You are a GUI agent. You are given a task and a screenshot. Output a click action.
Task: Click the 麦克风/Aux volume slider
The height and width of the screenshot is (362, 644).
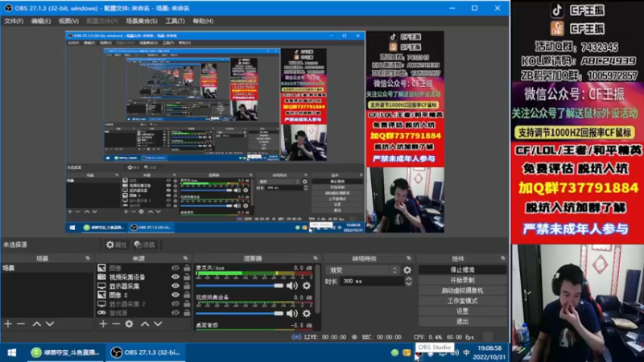click(239, 286)
